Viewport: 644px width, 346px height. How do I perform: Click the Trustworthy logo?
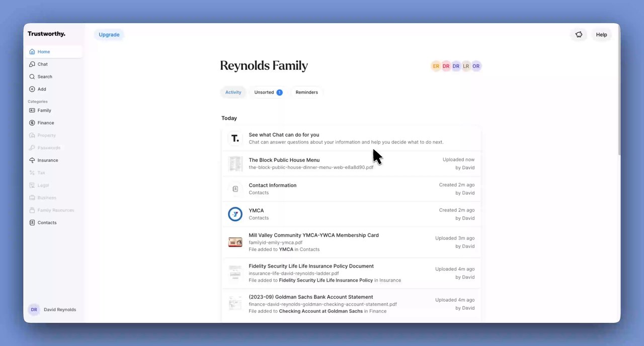tap(46, 34)
